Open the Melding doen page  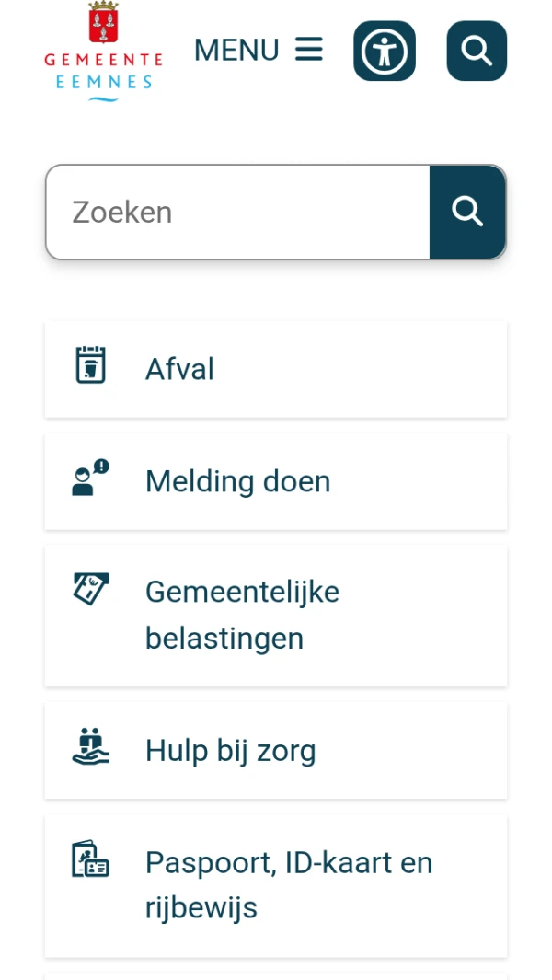coord(237,481)
